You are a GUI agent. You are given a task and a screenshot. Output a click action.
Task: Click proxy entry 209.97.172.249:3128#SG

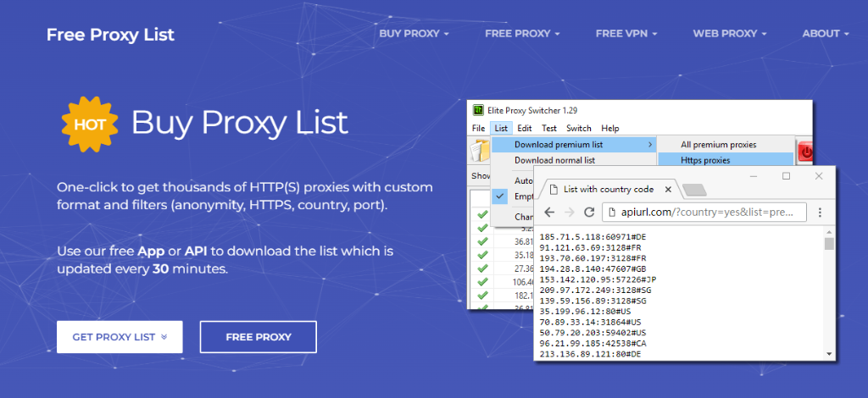tap(595, 290)
